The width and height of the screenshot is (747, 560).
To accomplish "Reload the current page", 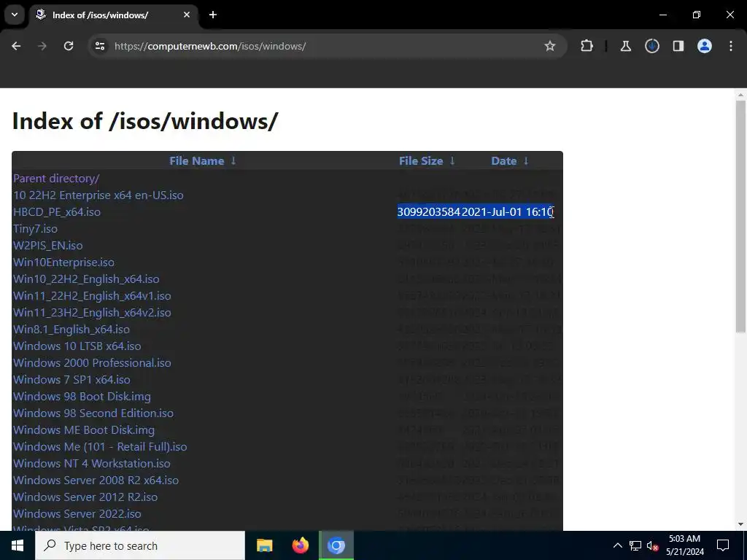I will click(69, 46).
